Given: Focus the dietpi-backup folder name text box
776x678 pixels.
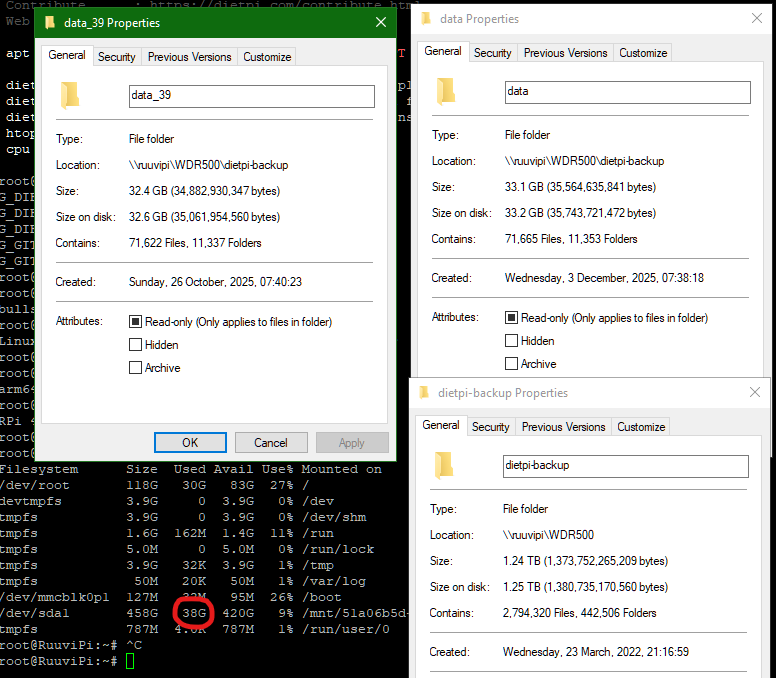Looking at the screenshot, I should point(625,466).
